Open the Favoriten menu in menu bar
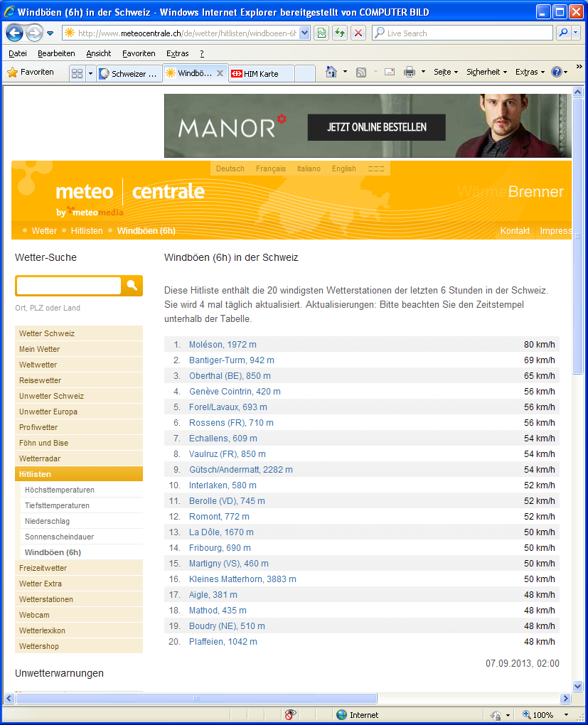 [x=139, y=53]
